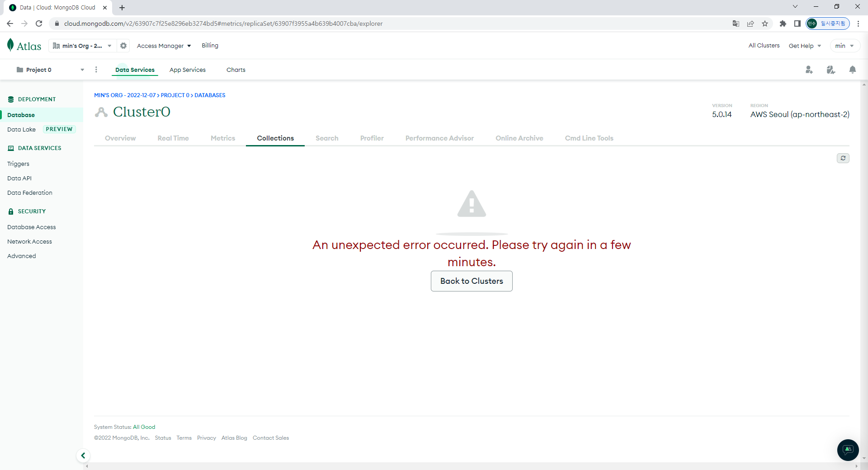Switch to the Charts tab

[x=236, y=70]
